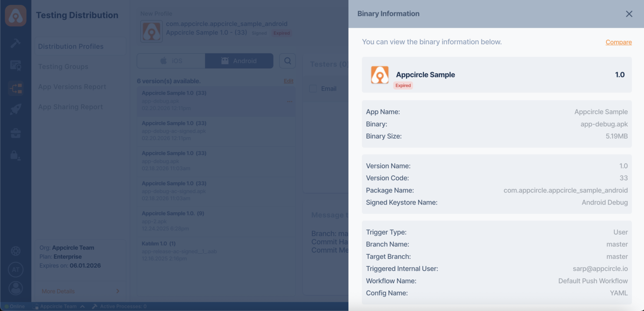Open the settings gear icon in sidebar

coord(15,251)
